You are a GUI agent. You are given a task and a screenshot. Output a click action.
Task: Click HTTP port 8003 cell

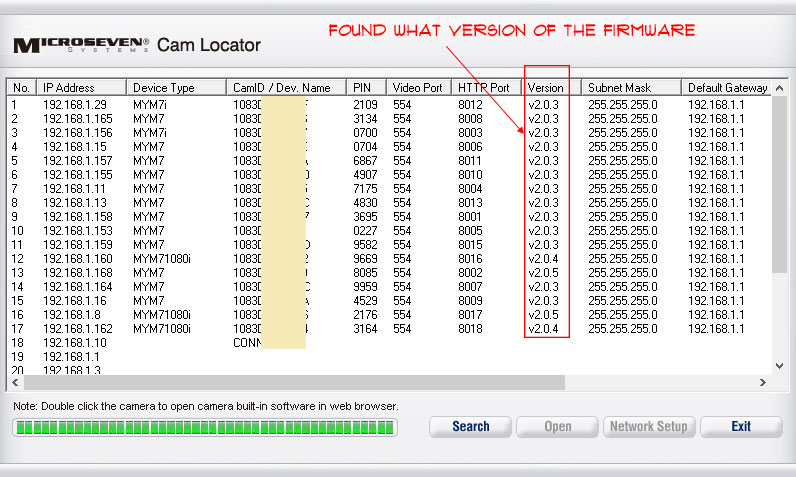[471, 133]
